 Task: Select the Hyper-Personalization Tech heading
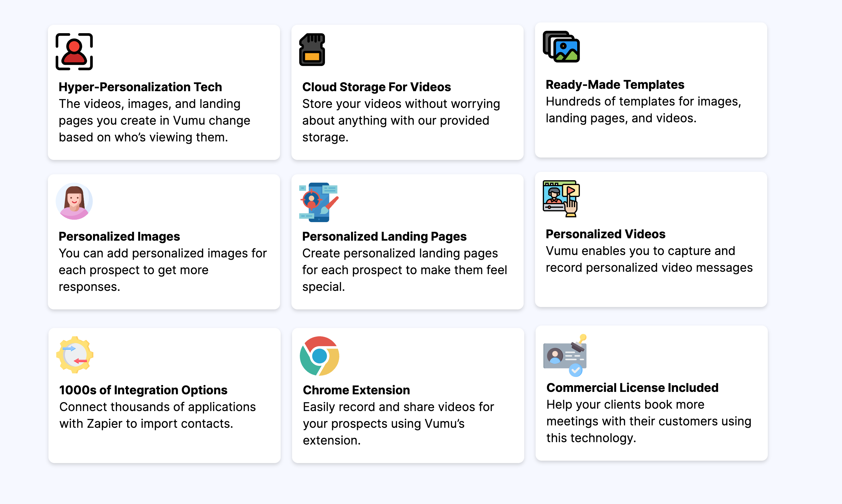(140, 87)
